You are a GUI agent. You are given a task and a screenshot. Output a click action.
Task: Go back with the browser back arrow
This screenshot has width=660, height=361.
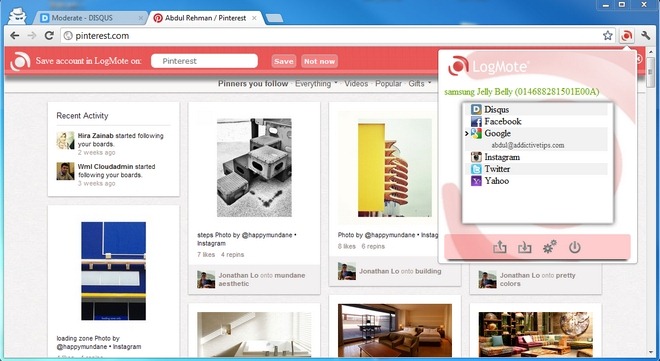point(15,36)
